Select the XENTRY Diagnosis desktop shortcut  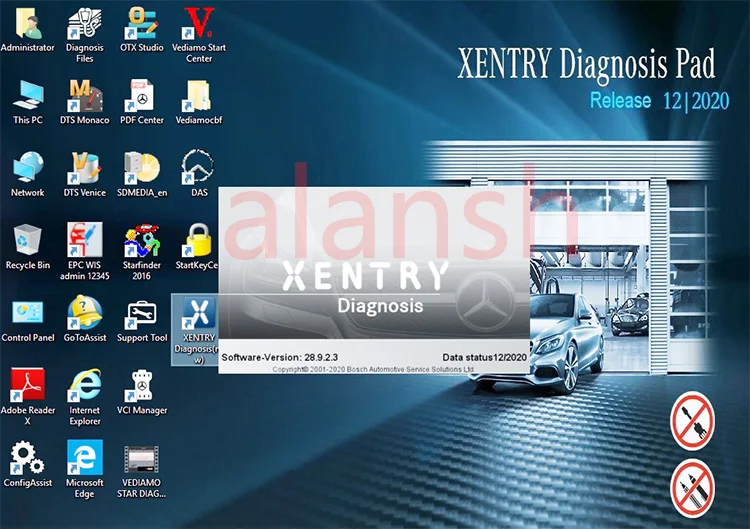click(x=196, y=330)
